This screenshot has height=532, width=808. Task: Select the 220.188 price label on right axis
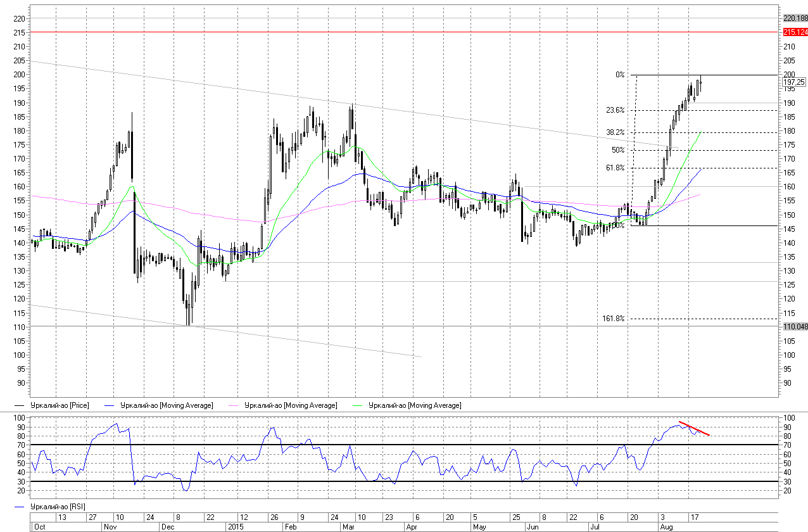[795, 18]
